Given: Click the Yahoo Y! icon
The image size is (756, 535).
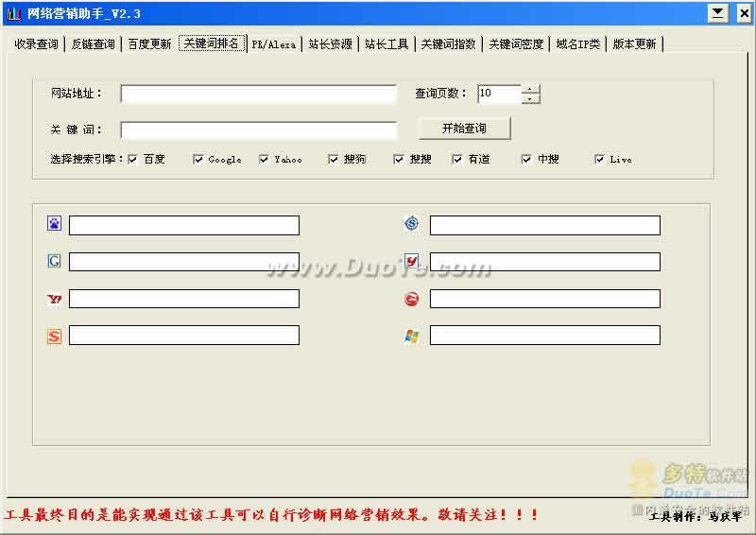Looking at the screenshot, I should [55, 299].
